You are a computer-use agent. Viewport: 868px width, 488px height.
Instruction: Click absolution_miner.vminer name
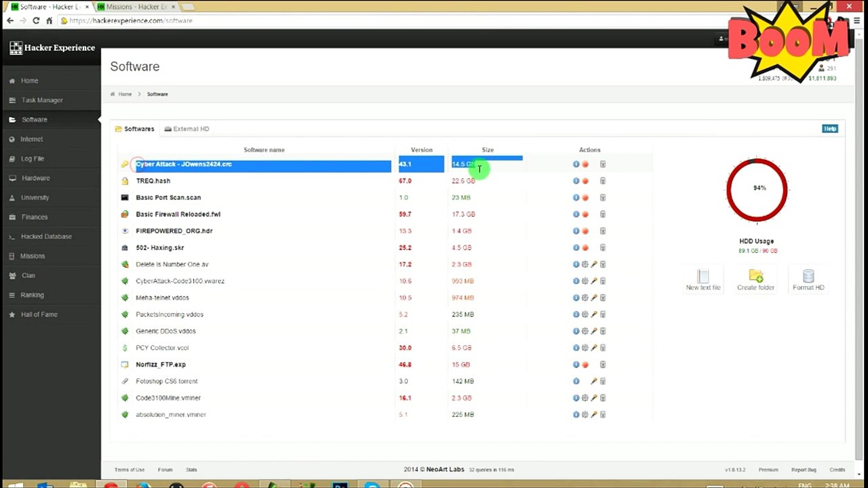tap(171, 415)
